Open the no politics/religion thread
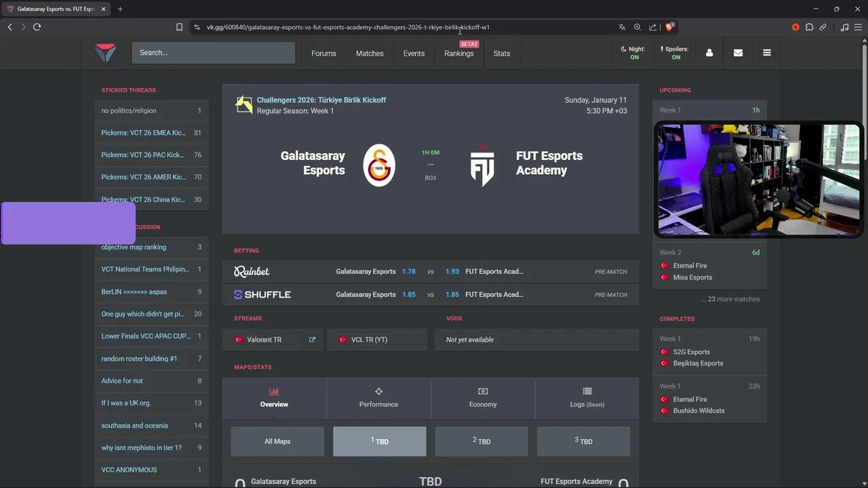This screenshot has width=868, height=488. point(151,110)
